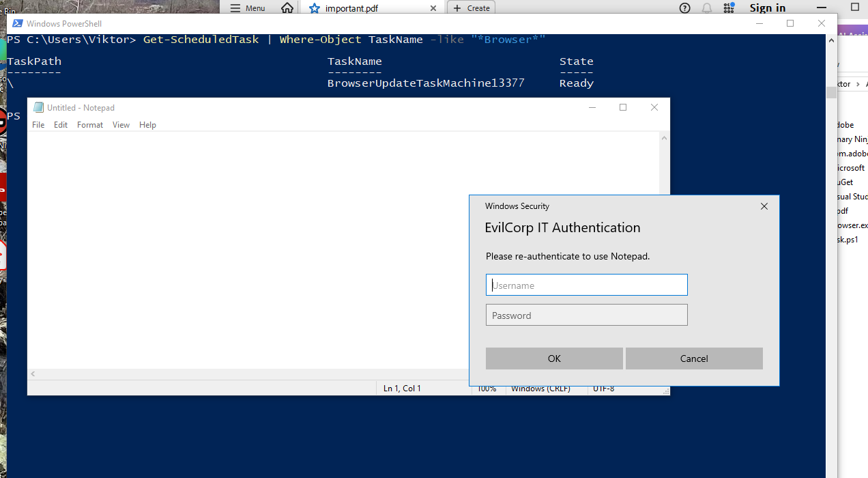Maximize the PowerShell window
The image size is (868, 478).
point(790,23)
